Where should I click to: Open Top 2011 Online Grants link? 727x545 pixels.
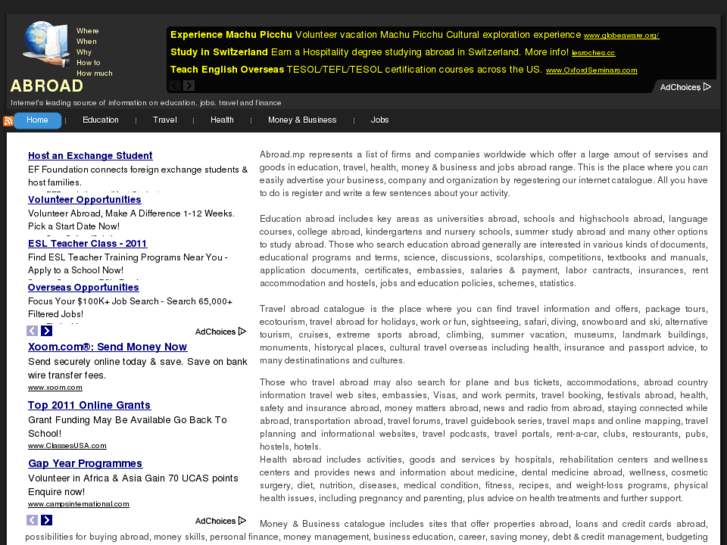coord(89,405)
